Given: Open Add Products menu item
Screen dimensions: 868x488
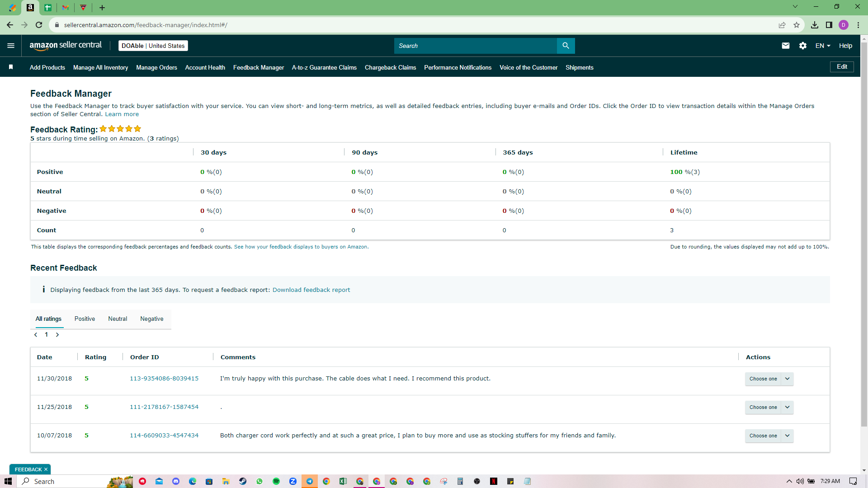Looking at the screenshot, I should click(x=47, y=67).
